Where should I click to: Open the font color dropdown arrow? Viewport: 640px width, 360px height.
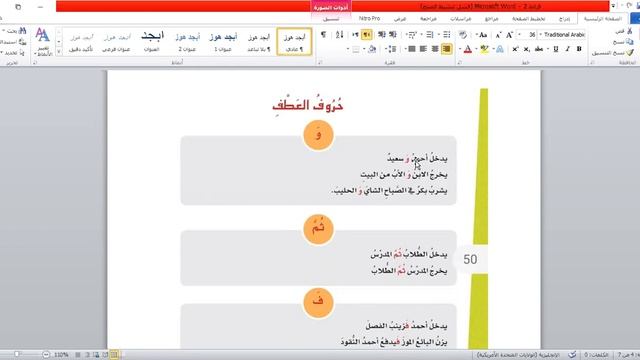460,49
